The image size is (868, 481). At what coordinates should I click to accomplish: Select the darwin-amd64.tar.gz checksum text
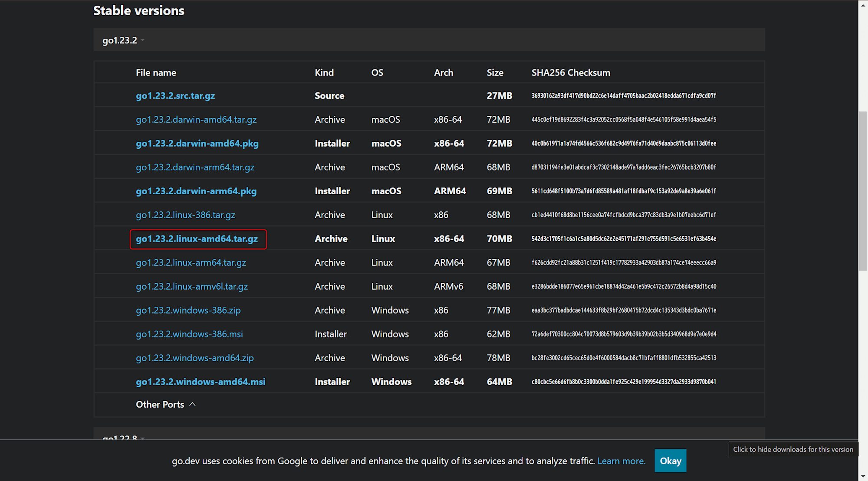coord(624,120)
